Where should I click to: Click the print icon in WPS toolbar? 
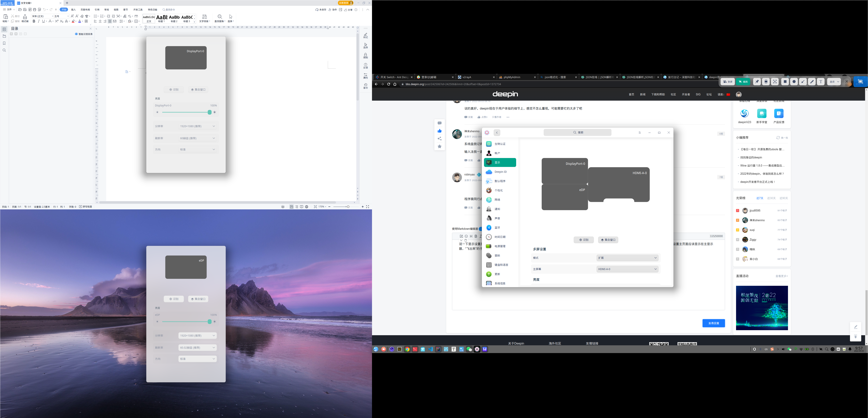coord(35,10)
